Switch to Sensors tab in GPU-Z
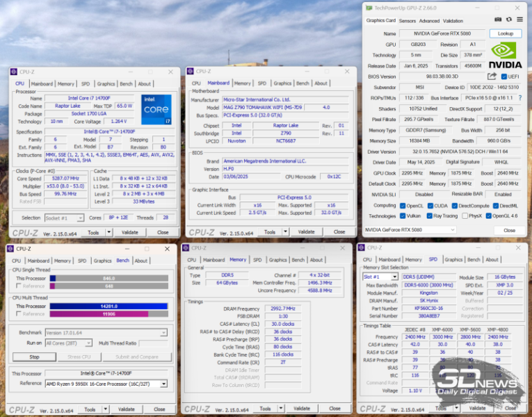Viewport: 532px width, 417px height. pyautogui.click(x=408, y=21)
